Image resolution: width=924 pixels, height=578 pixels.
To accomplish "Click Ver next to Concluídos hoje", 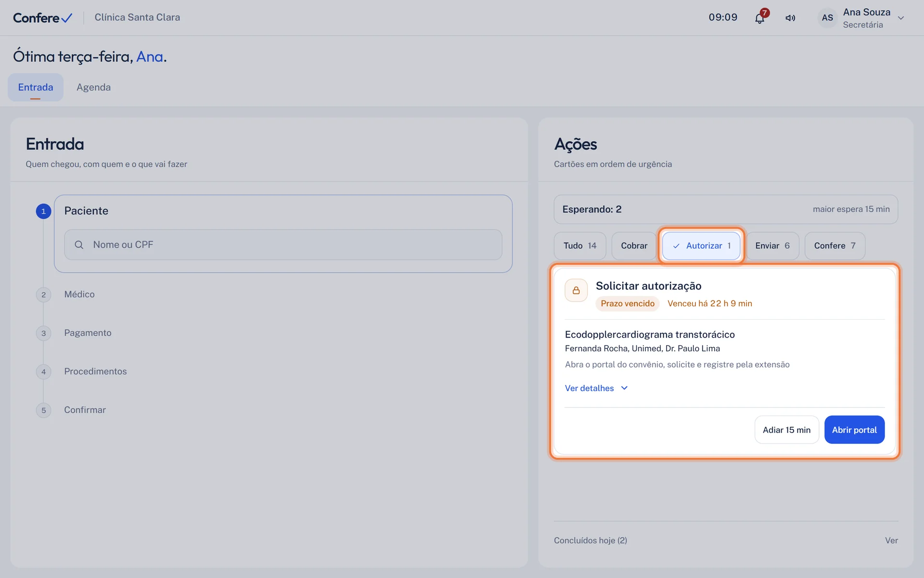I will point(891,540).
